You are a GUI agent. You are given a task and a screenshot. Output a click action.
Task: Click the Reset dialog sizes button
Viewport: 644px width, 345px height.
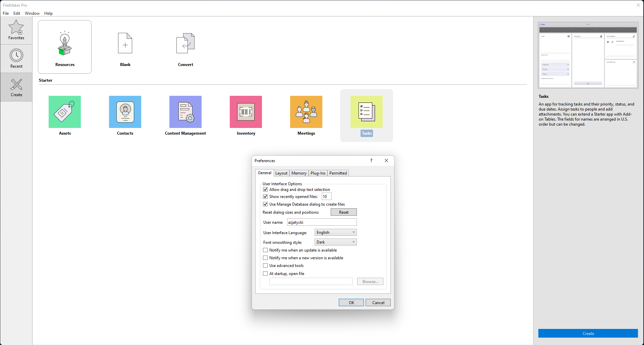click(344, 212)
